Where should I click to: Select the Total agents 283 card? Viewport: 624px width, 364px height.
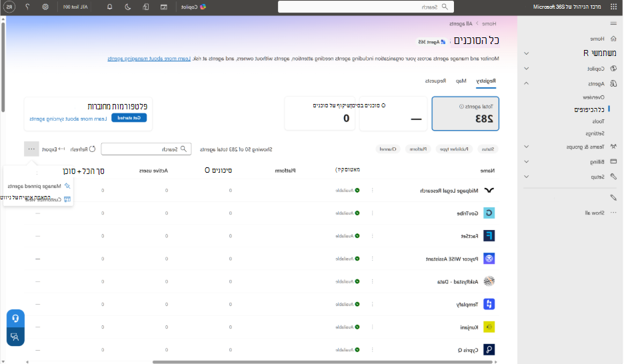pos(465,113)
